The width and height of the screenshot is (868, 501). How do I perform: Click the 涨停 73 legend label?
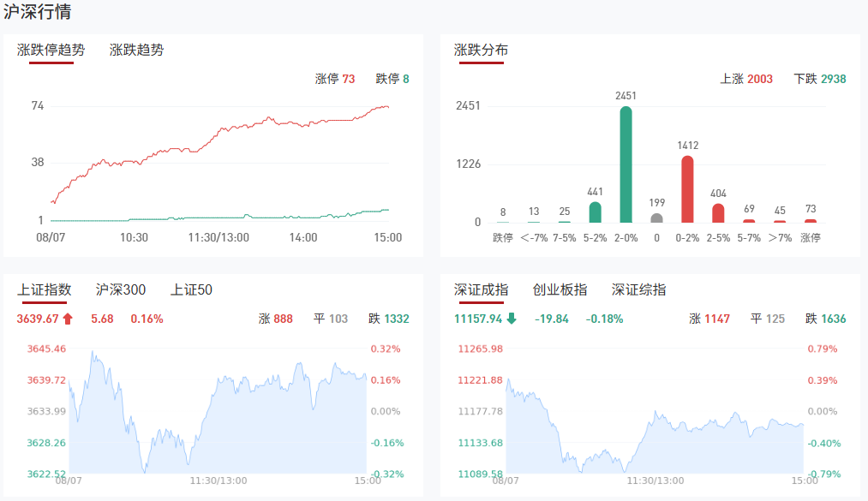pyautogui.click(x=334, y=79)
